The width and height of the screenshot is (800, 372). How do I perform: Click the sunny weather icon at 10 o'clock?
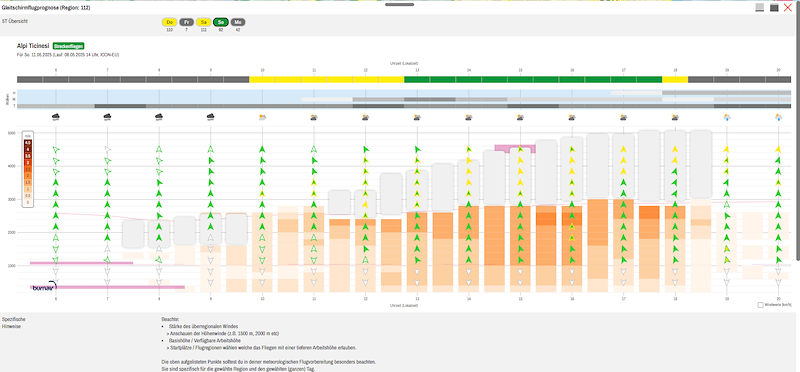(262, 117)
